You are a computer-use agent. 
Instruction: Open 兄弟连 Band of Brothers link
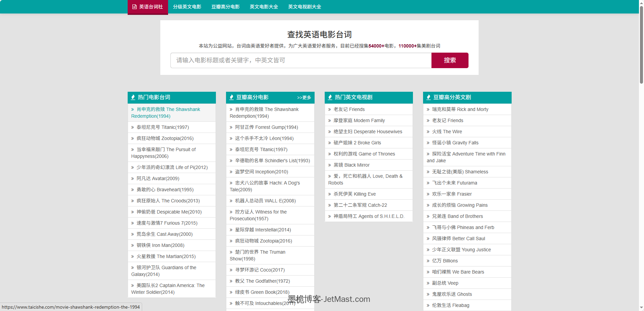point(457,216)
